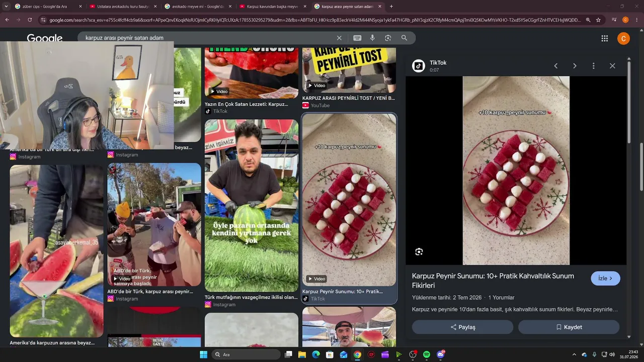Open the Chrome three-dot menu
This screenshot has height=362, width=644.
point(637,20)
